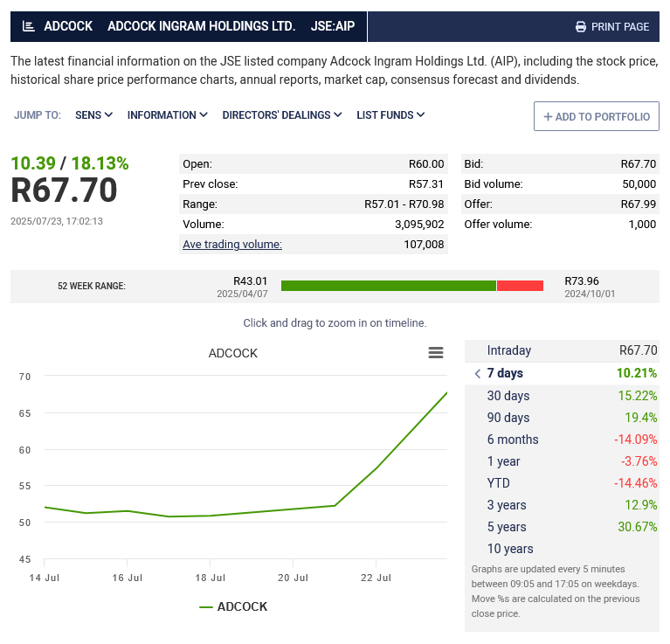The width and height of the screenshot is (670, 644).
Task: Click the 18 Jul axis label
Action: coord(210,578)
